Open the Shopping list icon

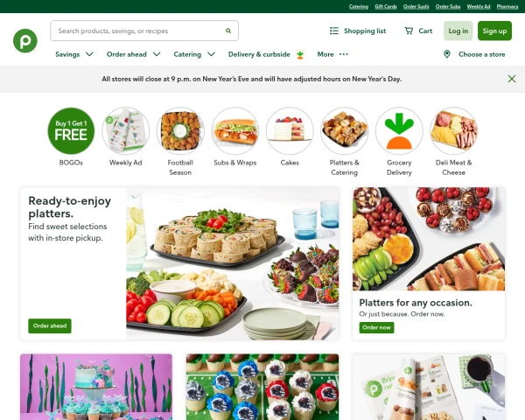point(334,31)
